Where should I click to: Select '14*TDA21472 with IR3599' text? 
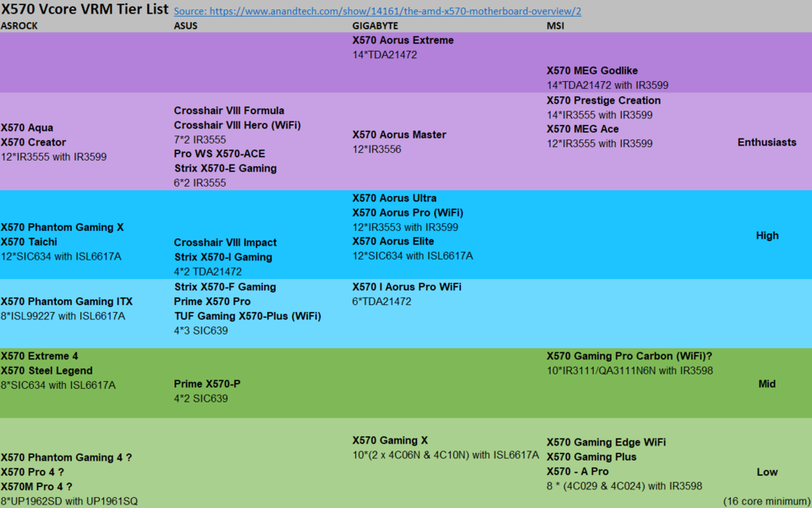607,85
